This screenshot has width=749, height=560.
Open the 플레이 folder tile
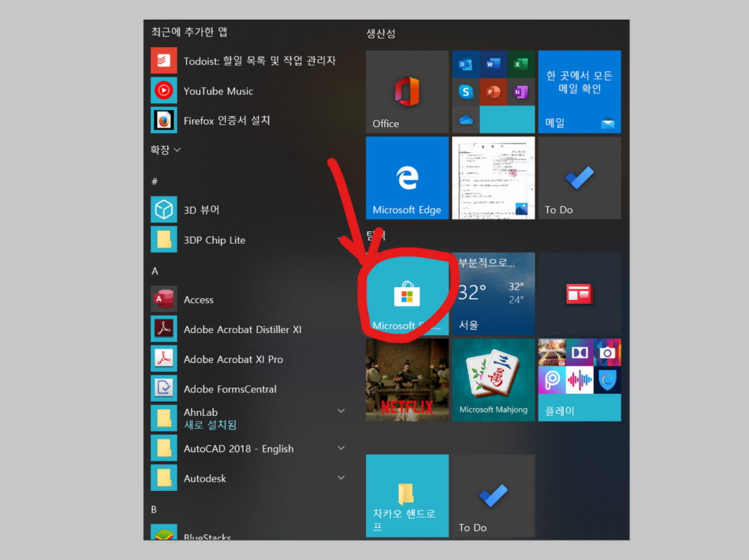pyautogui.click(x=579, y=380)
